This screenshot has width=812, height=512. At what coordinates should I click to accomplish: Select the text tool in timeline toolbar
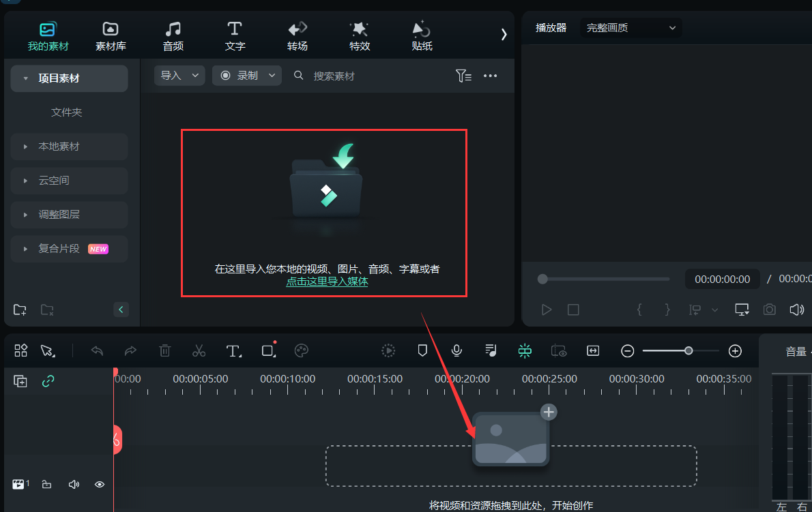pos(233,350)
